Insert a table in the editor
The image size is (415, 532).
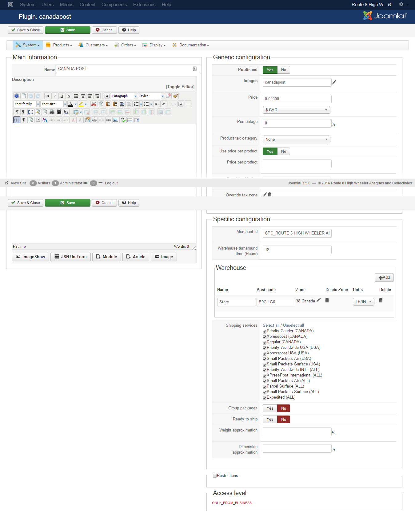76,112
